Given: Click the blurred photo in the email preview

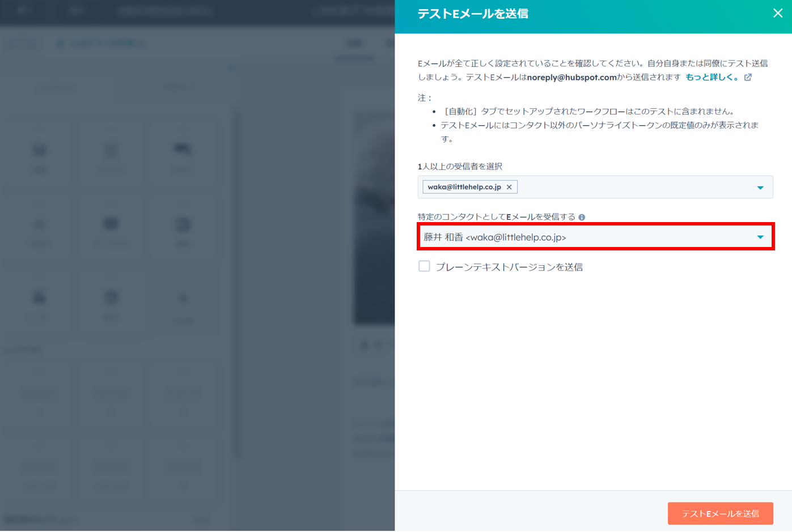Looking at the screenshot, I should [374, 215].
